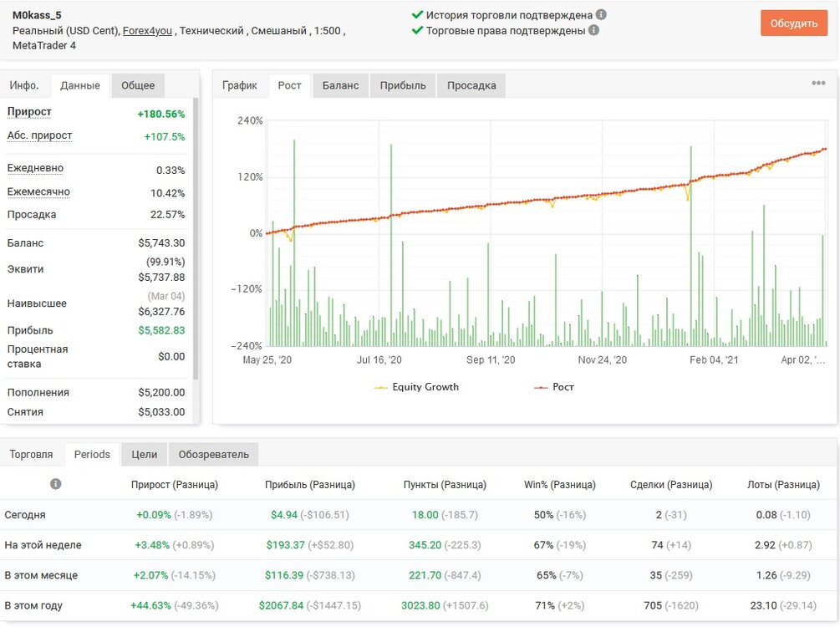This screenshot has width=840, height=627.
Task: Open the three-dots chart options menu
Action: click(x=818, y=83)
